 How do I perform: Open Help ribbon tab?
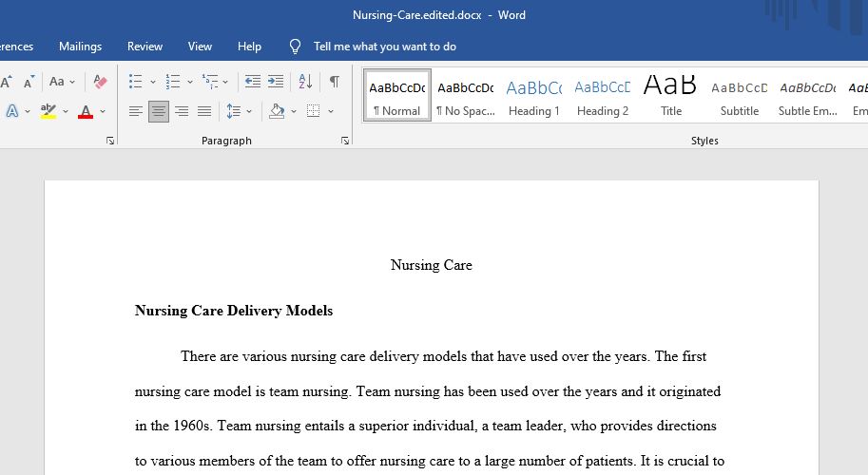pos(249,47)
